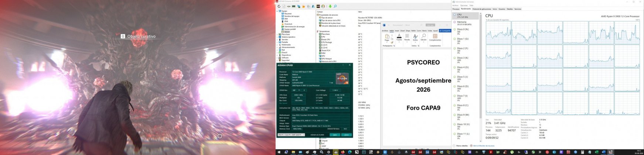Click the orange flame stability test icon in AIDA64
The image size is (644, 155).
[304, 6]
